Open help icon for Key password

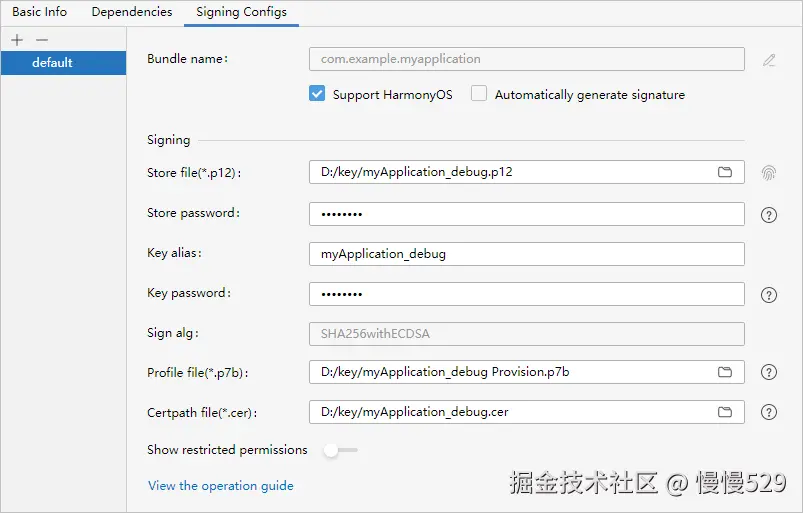(769, 295)
